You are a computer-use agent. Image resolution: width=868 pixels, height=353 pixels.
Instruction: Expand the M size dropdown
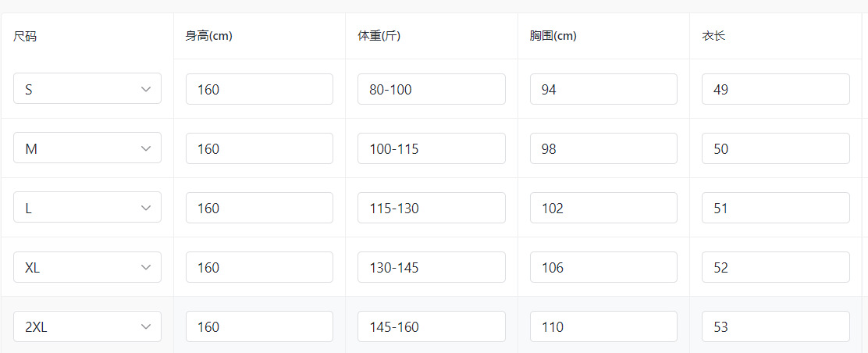click(87, 148)
